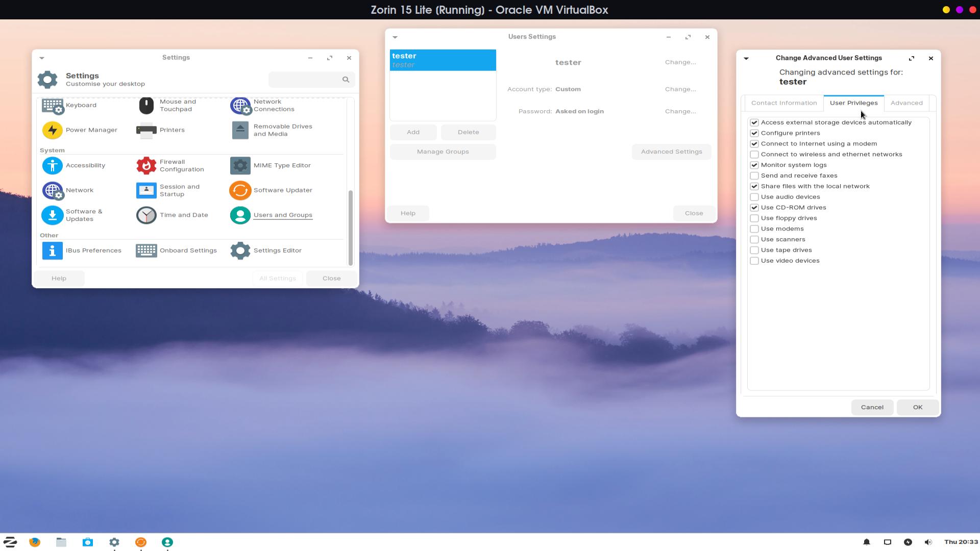Open the MIME Type Editor
Viewport: 980px width, 551px height.
coord(240,165)
